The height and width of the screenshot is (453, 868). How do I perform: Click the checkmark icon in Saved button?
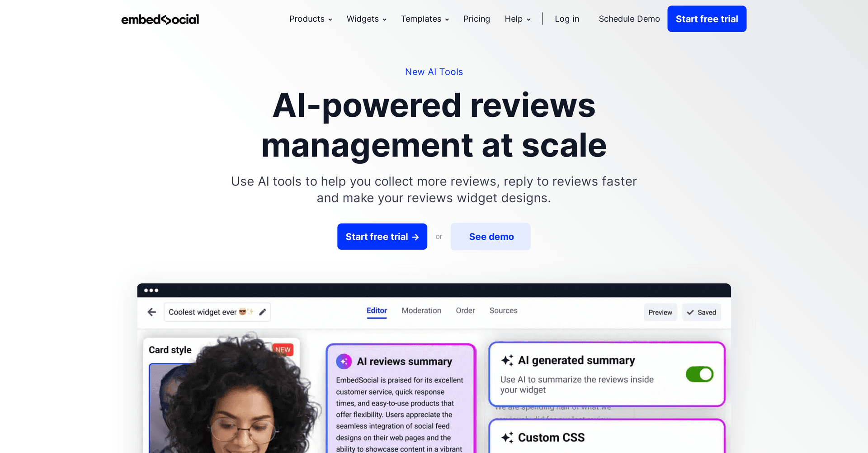(x=690, y=312)
